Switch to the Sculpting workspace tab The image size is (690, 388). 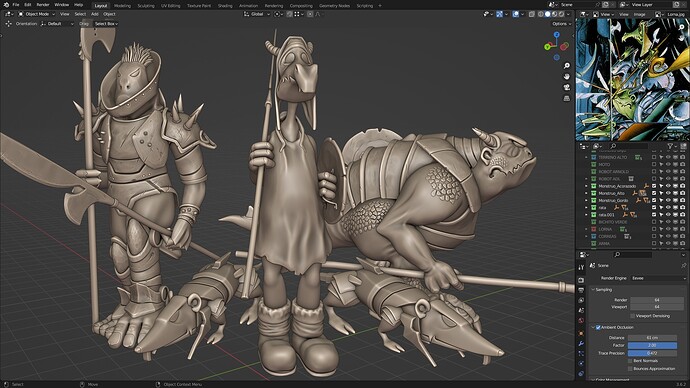pos(146,6)
